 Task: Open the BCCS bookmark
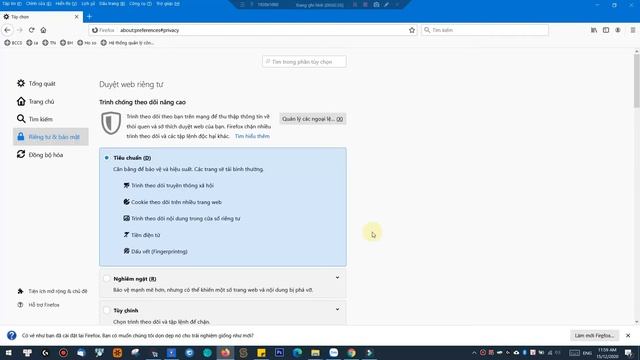pos(13,42)
